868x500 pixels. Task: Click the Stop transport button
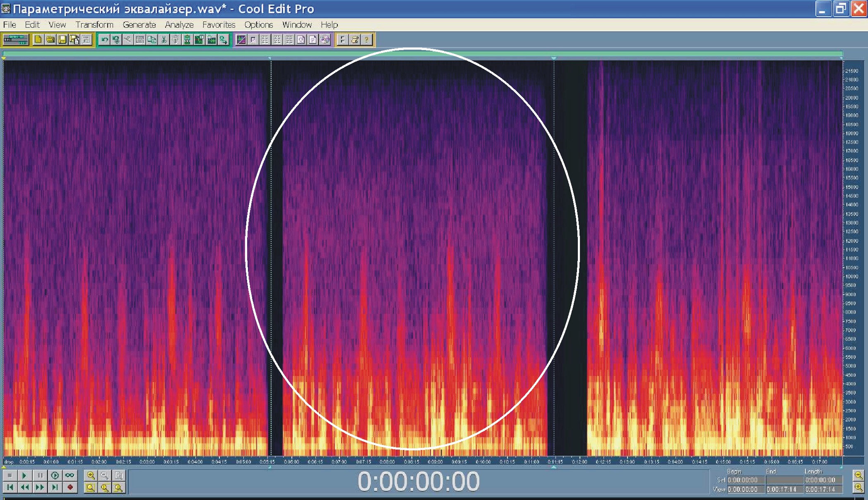(x=10, y=475)
